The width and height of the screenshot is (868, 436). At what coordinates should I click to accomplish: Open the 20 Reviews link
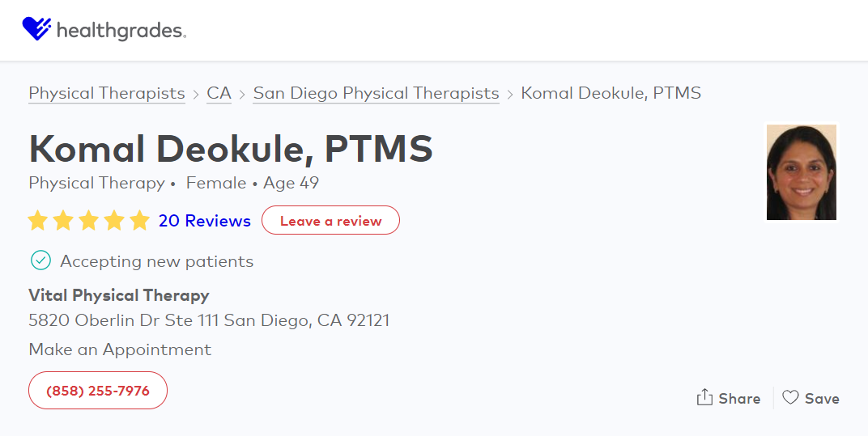click(205, 220)
